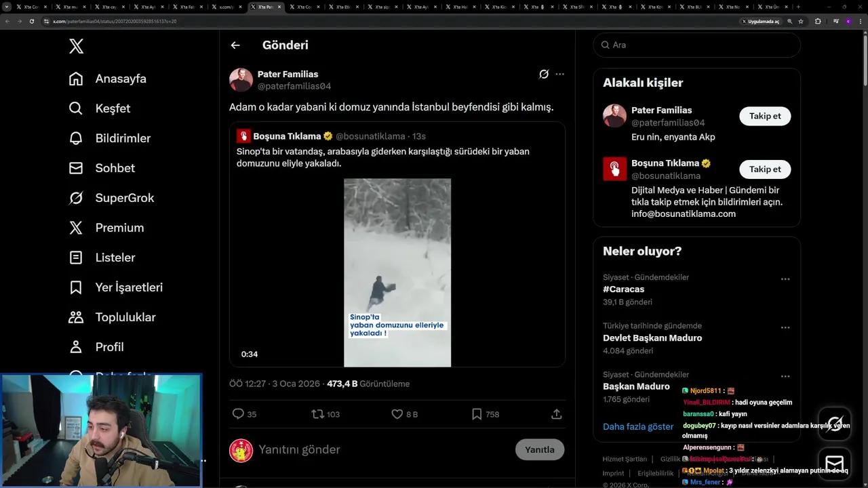Open new browser tab with plus
Screen dimensions: 868x488
[x=798, y=7]
